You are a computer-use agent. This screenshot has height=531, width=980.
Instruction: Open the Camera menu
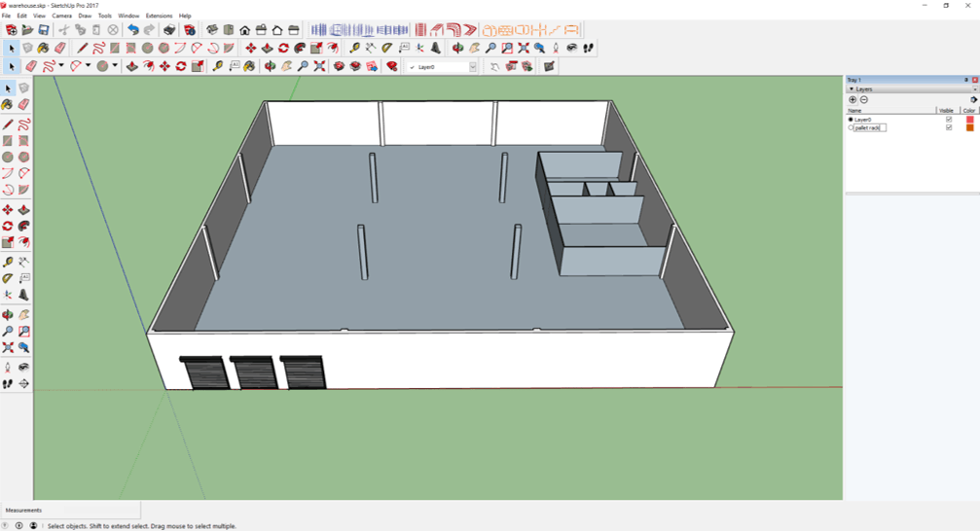(x=61, y=17)
